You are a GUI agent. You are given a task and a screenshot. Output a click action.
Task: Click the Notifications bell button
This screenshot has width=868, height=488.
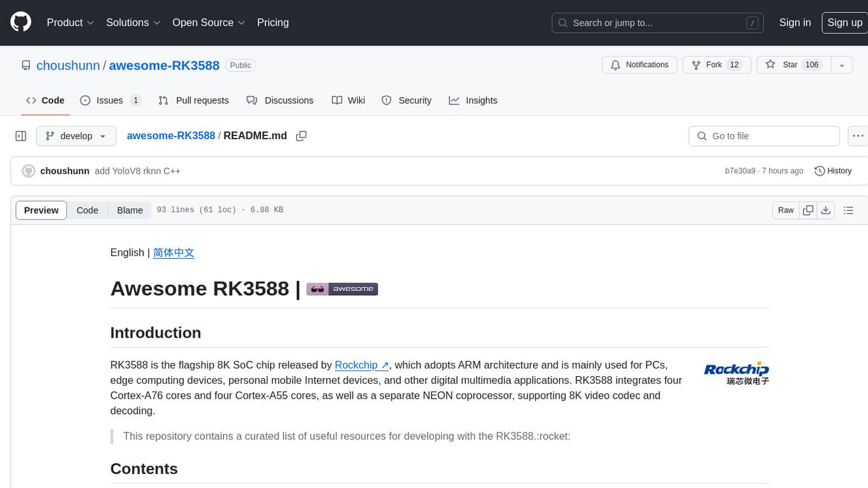pyautogui.click(x=640, y=65)
